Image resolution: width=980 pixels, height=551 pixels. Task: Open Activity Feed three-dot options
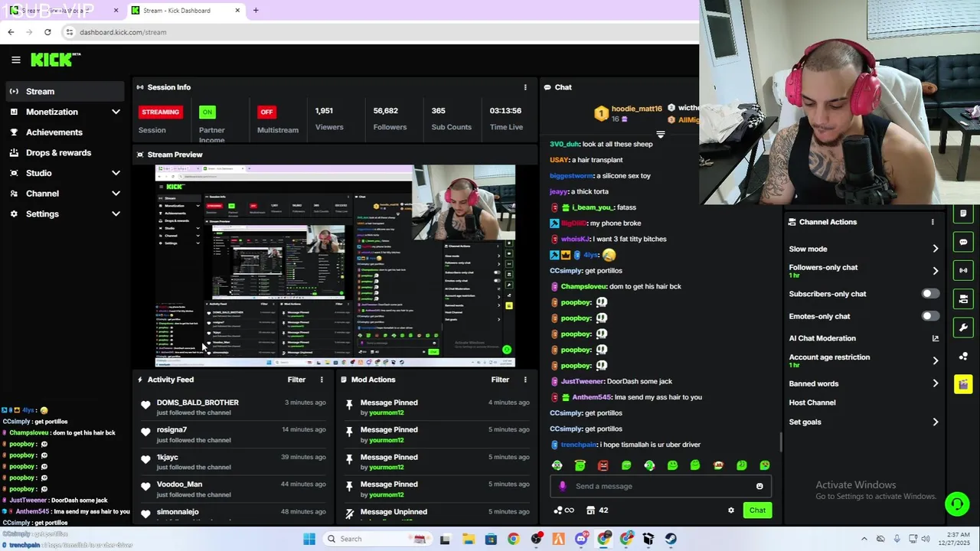pos(322,380)
